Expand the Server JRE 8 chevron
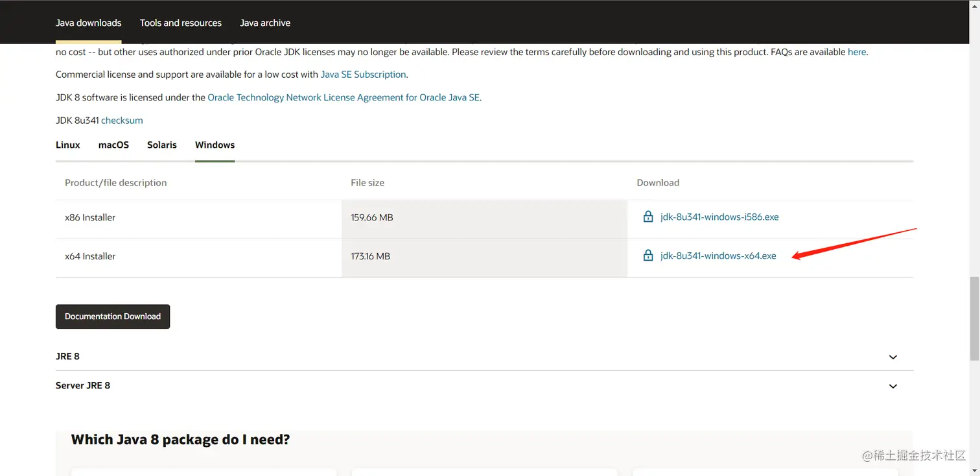This screenshot has width=980, height=476. (892, 387)
